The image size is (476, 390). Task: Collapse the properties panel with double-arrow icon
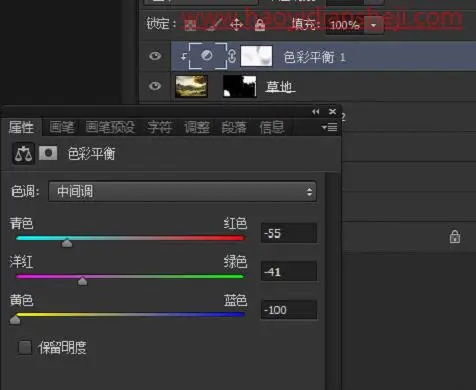[316, 112]
